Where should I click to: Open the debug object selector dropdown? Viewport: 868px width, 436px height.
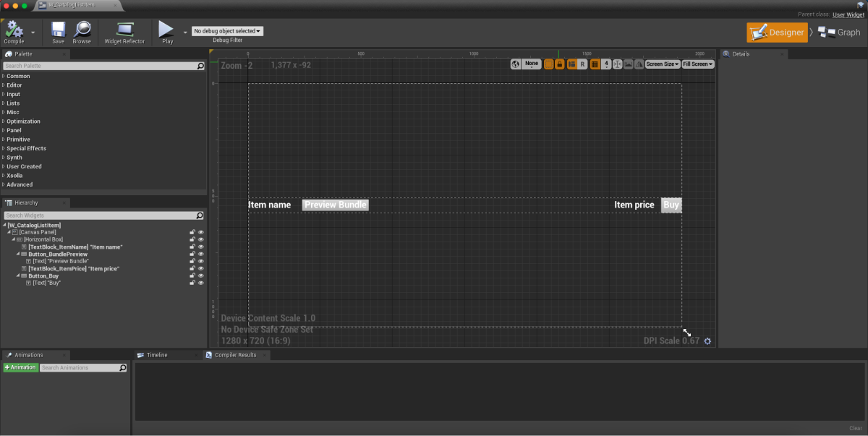pyautogui.click(x=227, y=31)
